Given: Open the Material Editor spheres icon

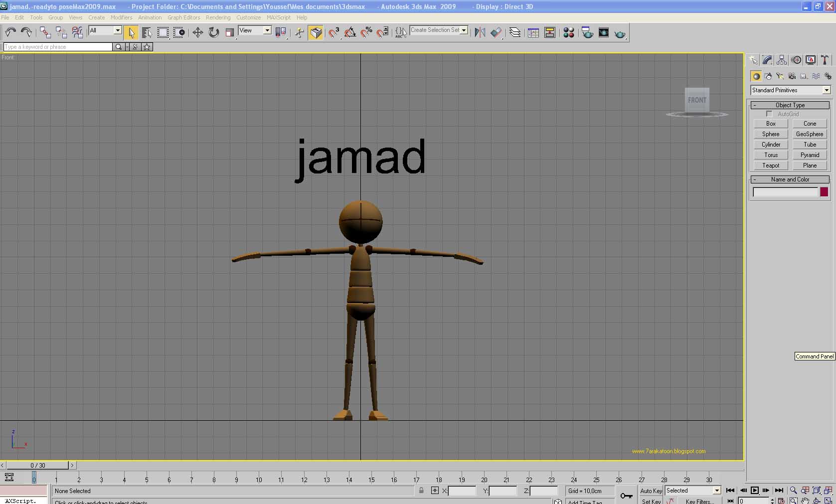Looking at the screenshot, I should 569,32.
